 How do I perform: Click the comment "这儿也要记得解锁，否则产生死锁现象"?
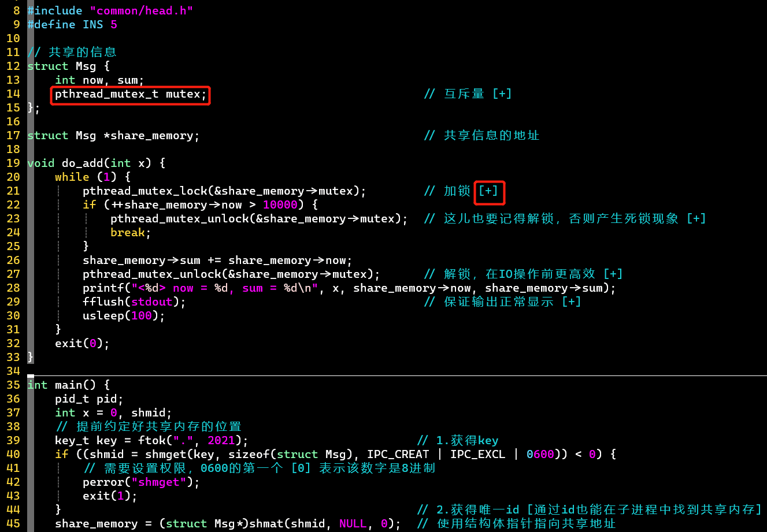click(x=561, y=218)
